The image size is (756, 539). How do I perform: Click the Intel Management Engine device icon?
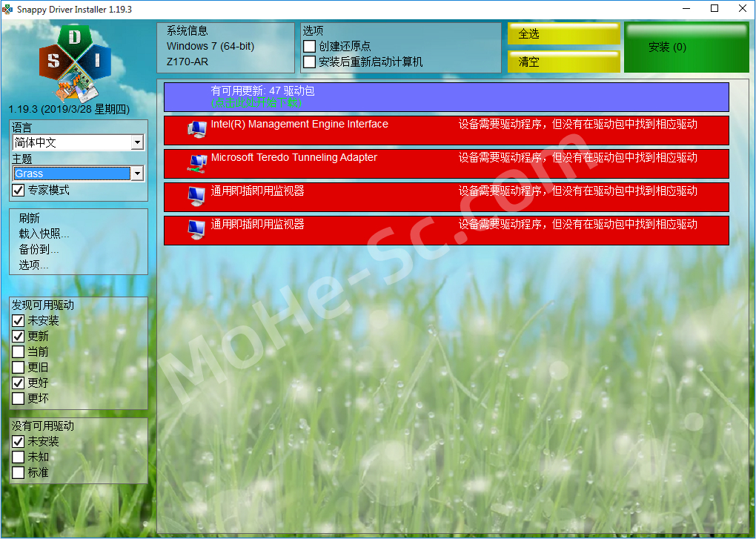tap(196, 129)
